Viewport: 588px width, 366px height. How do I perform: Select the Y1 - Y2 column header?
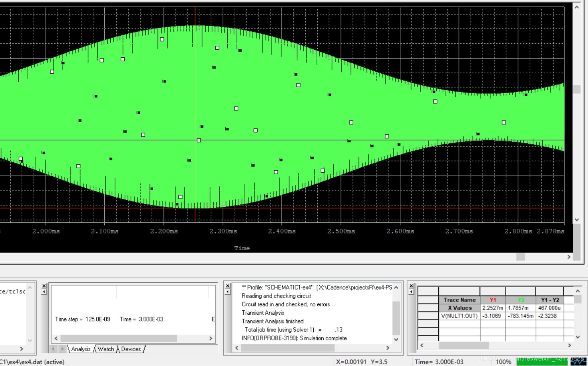550,300
